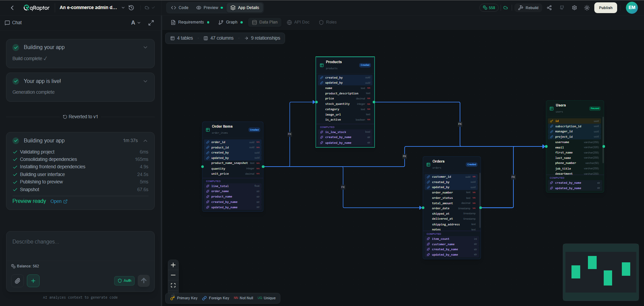Screen dimensions: 644x306
Task: Select the Orders table header
Action: coord(452,164)
